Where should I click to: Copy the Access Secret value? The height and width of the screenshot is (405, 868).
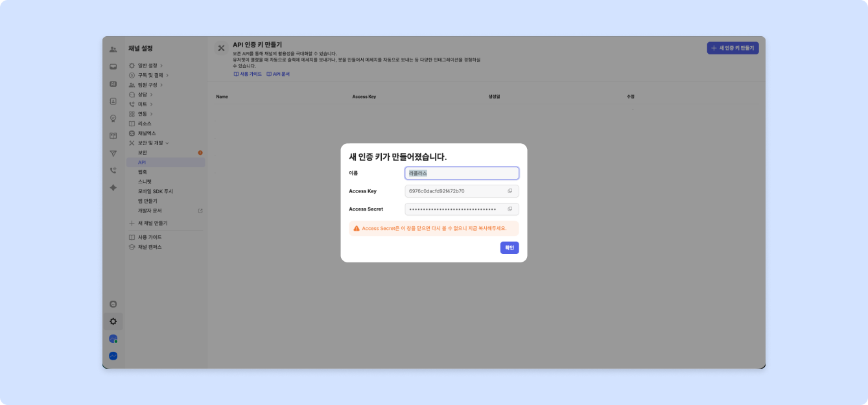point(510,209)
